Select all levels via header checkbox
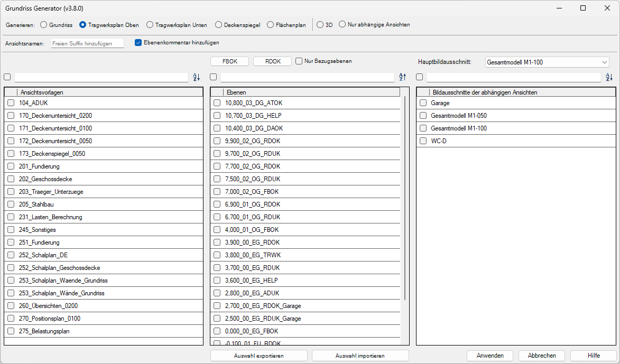 [x=213, y=77]
